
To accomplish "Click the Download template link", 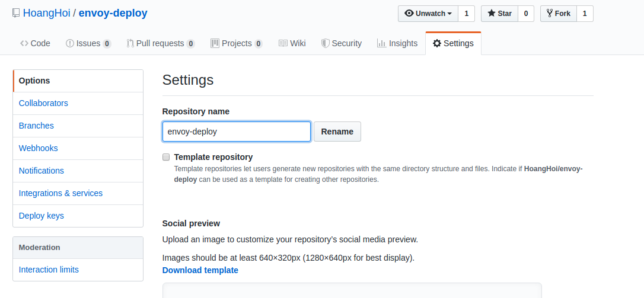I will coord(200,270).
